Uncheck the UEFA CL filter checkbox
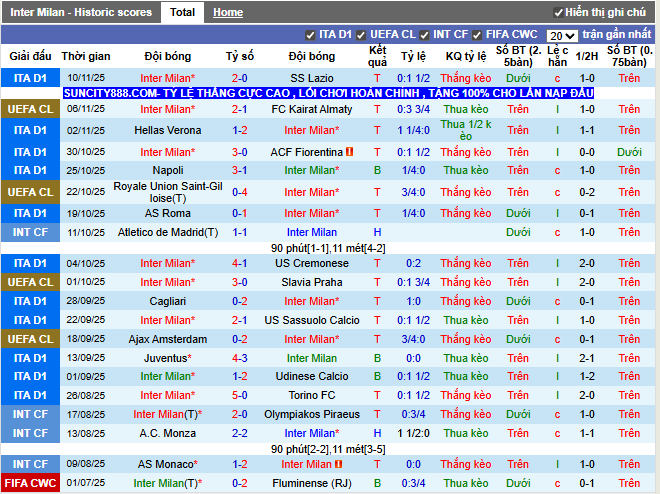The image size is (660, 494). point(361,35)
